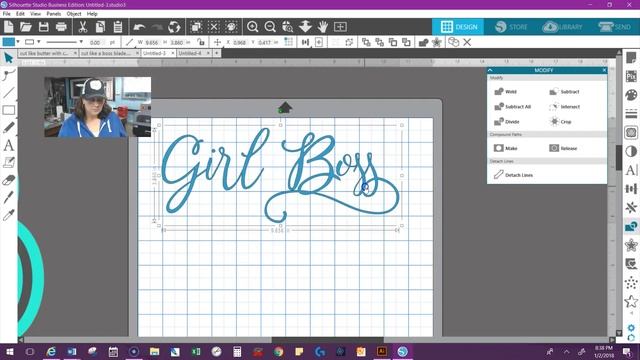
Task: Create a new document with the New icon
Action: pyautogui.click(x=9, y=27)
